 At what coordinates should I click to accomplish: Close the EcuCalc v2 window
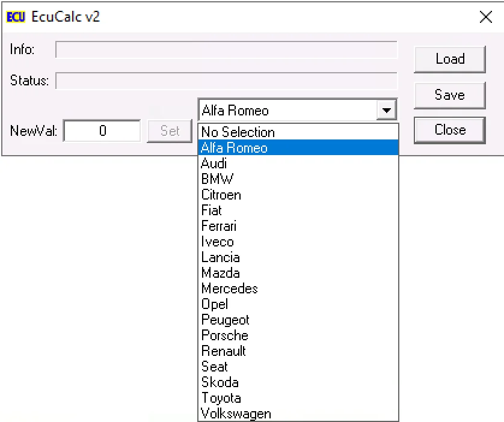coord(486,17)
